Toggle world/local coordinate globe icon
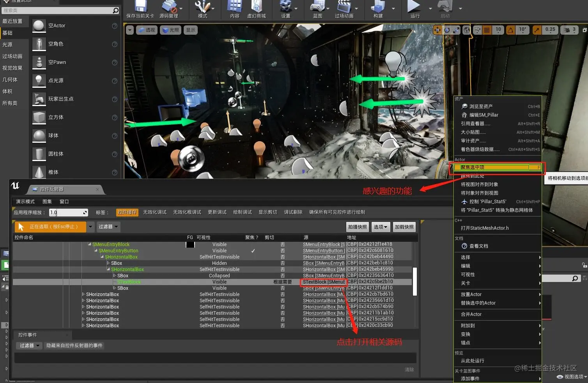The image size is (588, 383). (x=466, y=30)
